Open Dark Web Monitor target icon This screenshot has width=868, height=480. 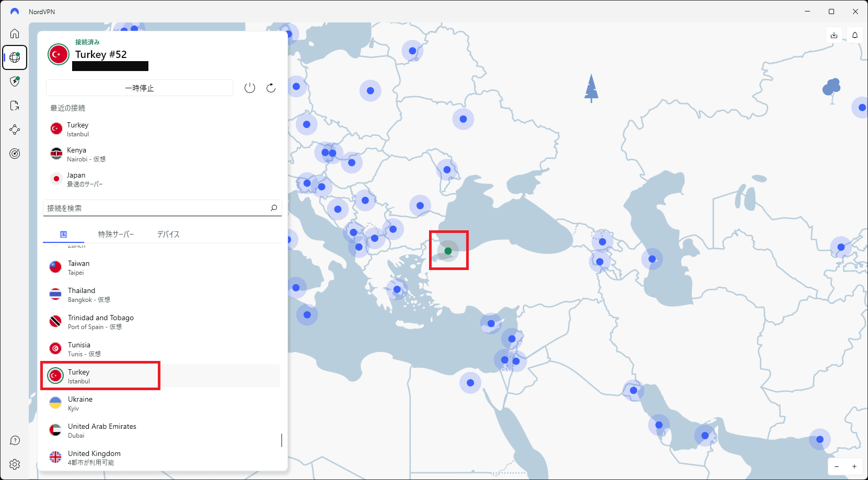(15, 154)
